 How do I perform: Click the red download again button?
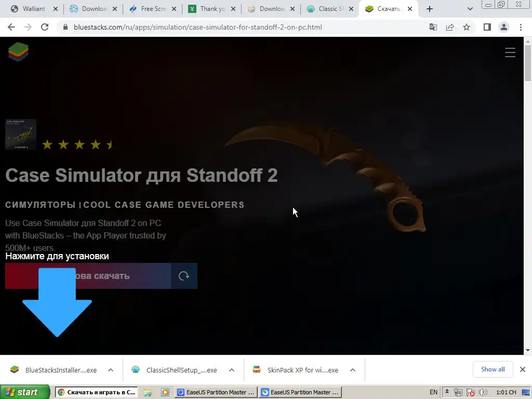pyautogui.click(x=88, y=276)
